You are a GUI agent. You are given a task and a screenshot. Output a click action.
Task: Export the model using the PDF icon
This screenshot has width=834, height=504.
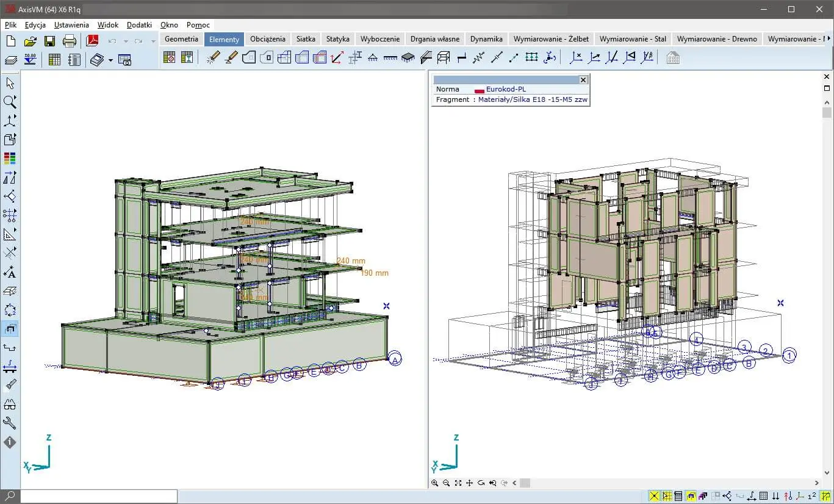92,41
